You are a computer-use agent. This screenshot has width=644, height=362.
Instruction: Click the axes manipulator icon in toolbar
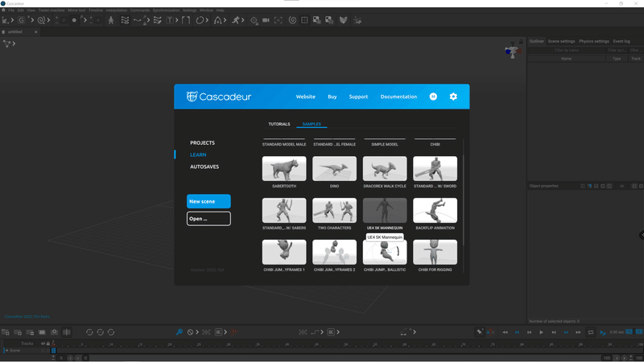click(x=6, y=20)
